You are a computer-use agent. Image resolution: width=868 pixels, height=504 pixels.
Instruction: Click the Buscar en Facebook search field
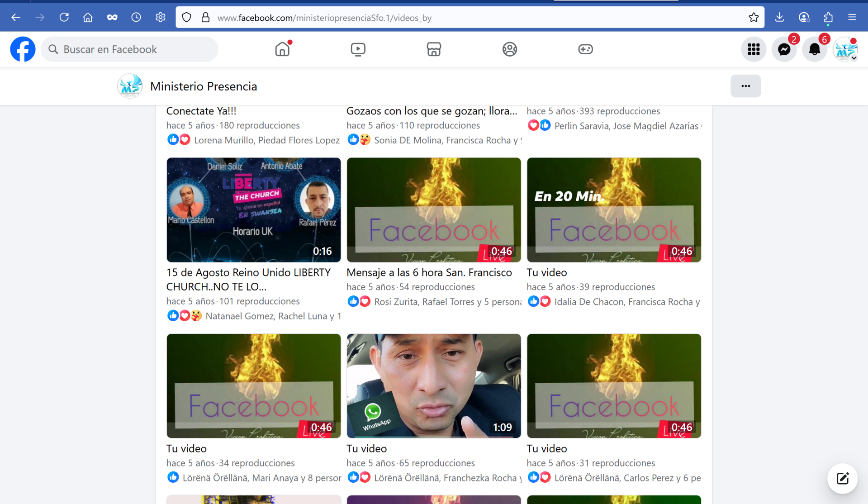click(129, 49)
